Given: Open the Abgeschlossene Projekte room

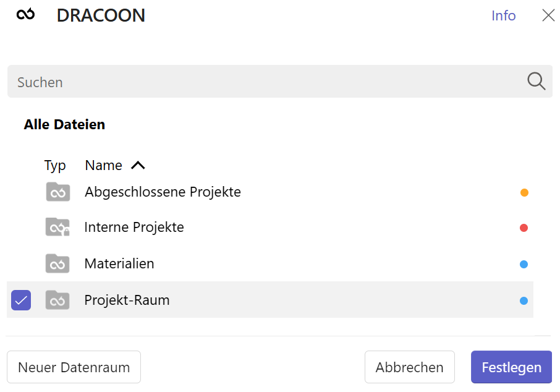Looking at the screenshot, I should (x=163, y=192).
